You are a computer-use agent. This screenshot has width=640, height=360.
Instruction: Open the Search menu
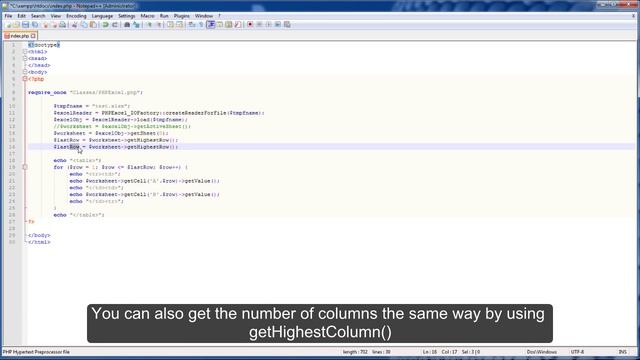(x=38, y=16)
